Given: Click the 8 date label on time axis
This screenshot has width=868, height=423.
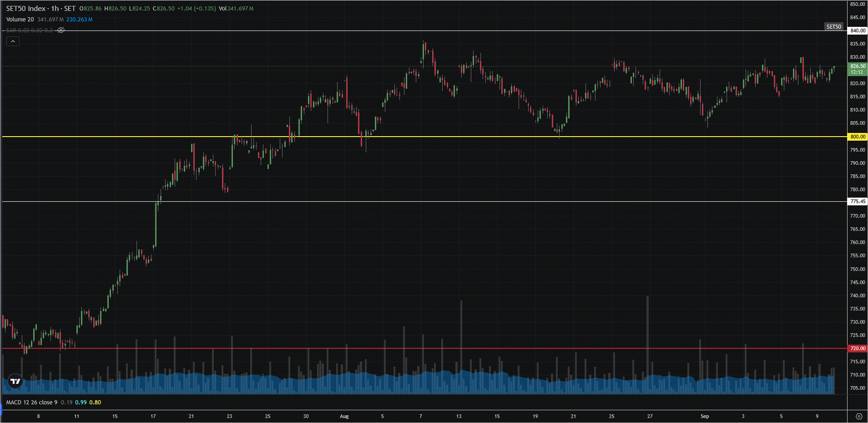Looking at the screenshot, I should pyautogui.click(x=38, y=416).
